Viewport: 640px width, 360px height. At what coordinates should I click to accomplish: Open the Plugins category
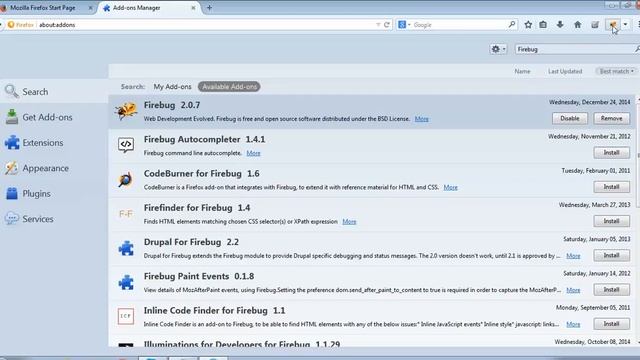click(54, 193)
